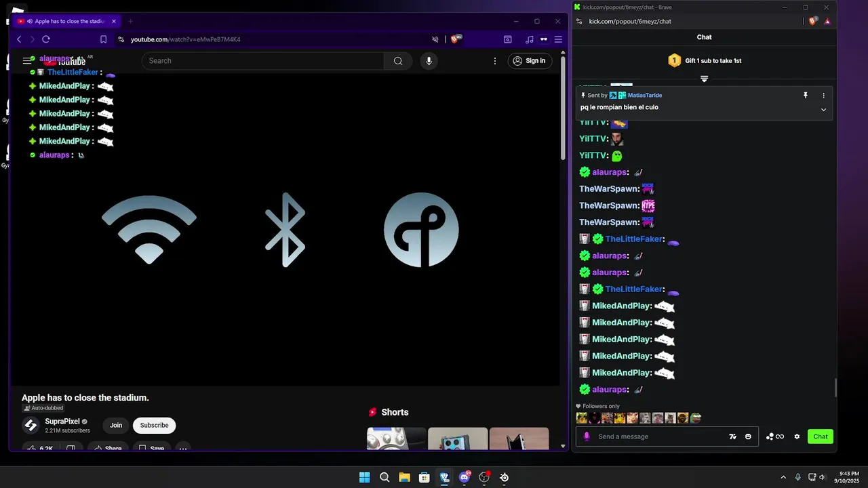Open a new tab in the YouTube window
The width and height of the screenshot is (868, 488).
(x=131, y=21)
